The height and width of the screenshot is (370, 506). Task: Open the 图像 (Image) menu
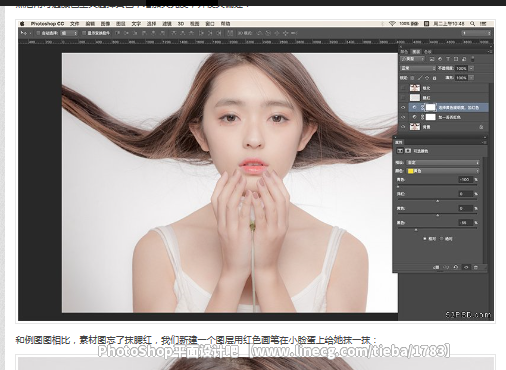(105, 24)
